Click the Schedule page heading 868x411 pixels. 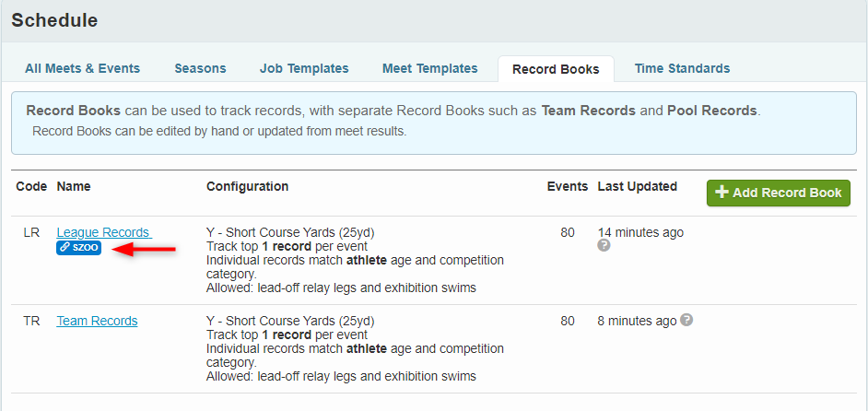[54, 20]
